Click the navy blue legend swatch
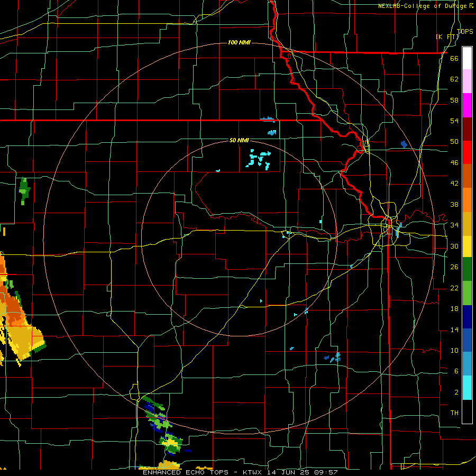The width and height of the screenshot is (476, 476). pos(467,317)
